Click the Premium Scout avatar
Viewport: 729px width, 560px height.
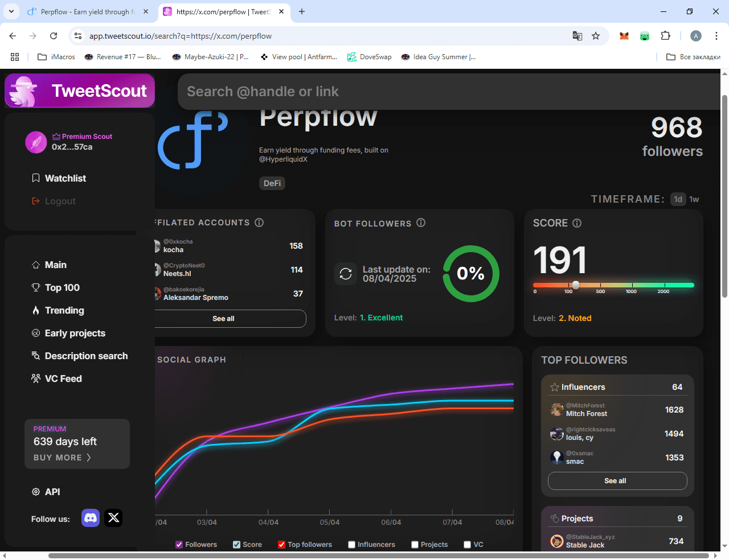pos(36,142)
